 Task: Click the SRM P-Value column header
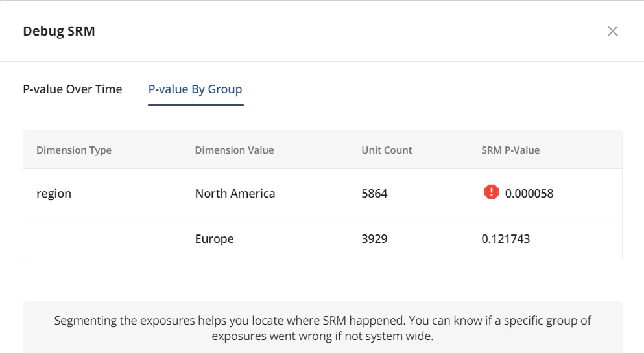pos(510,150)
